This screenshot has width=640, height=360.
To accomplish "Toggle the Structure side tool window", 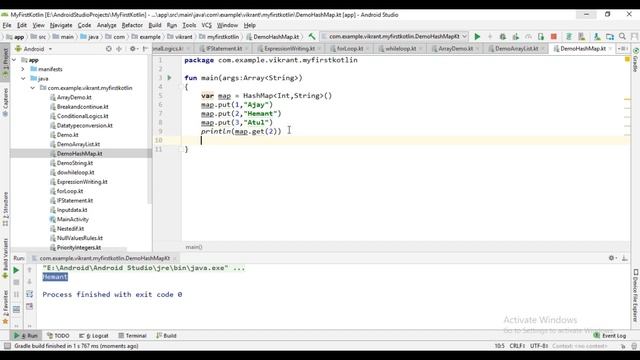I will [x=5, y=209].
